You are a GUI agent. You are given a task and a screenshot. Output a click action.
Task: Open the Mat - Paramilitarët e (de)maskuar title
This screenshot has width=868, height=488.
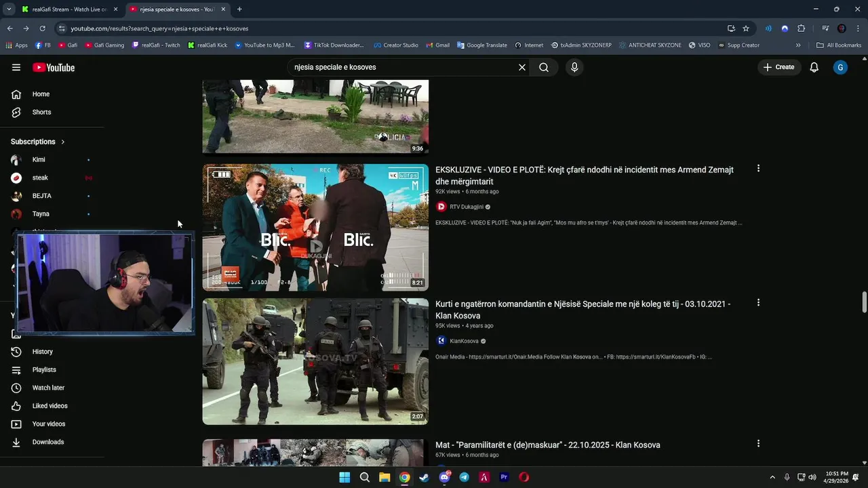click(548, 445)
